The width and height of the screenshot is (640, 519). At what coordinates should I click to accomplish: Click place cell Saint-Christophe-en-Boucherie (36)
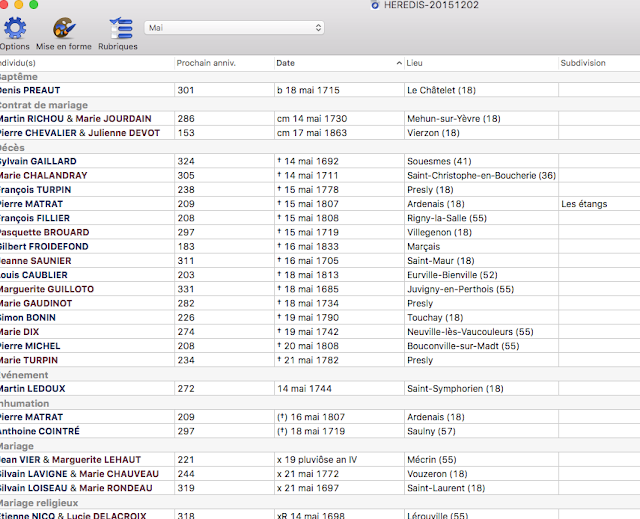click(481, 175)
